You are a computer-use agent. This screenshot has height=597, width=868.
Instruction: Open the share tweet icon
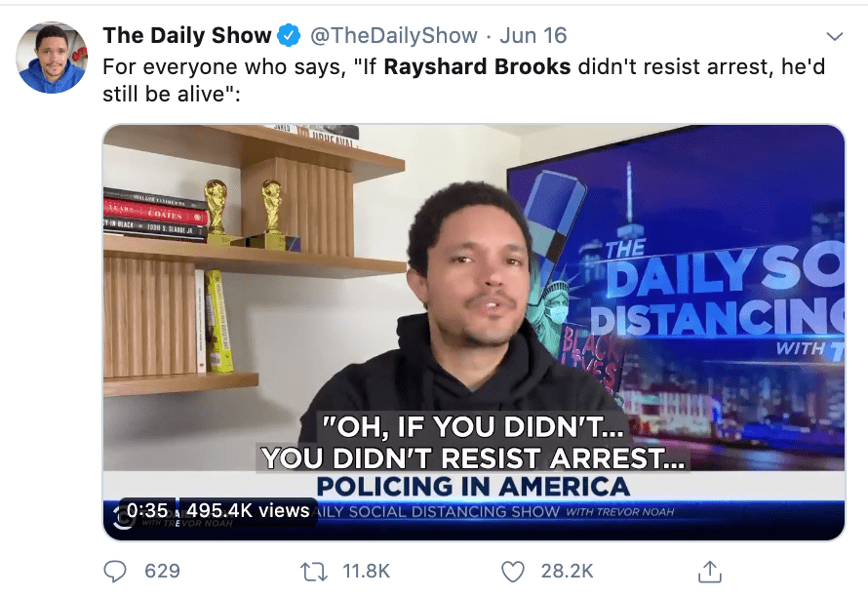tap(710, 572)
